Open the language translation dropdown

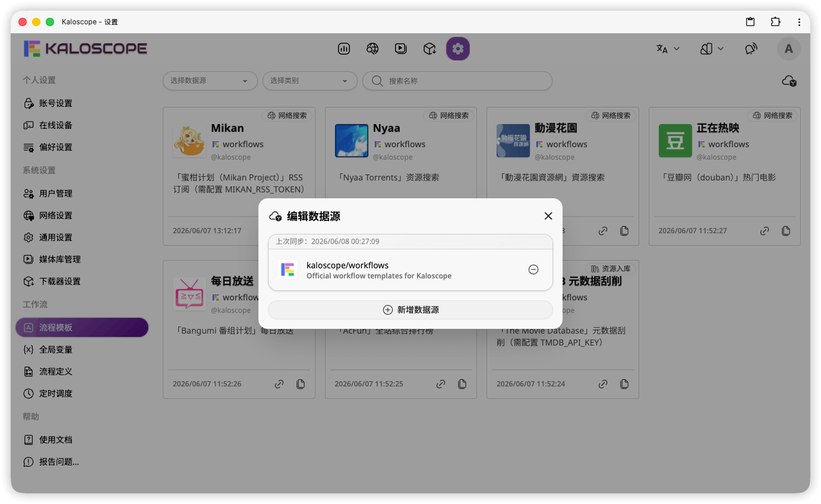pyautogui.click(x=668, y=49)
